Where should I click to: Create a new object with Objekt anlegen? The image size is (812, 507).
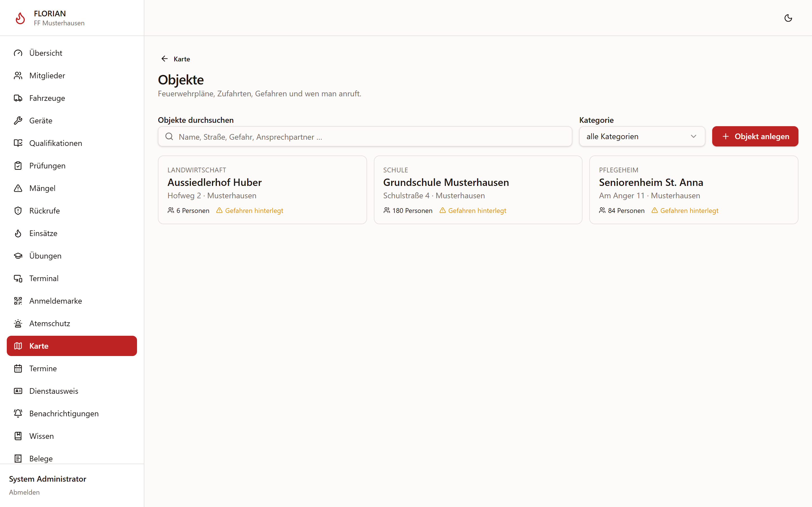click(755, 137)
